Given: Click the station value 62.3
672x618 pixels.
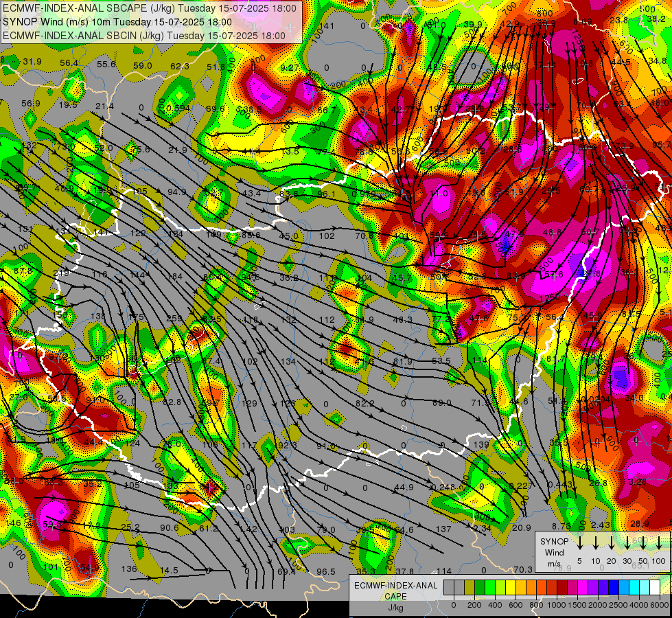Looking at the screenshot, I should pos(180,67).
